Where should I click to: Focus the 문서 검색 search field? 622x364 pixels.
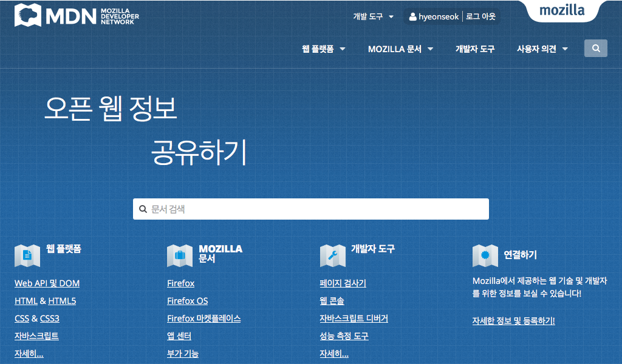pos(311,209)
